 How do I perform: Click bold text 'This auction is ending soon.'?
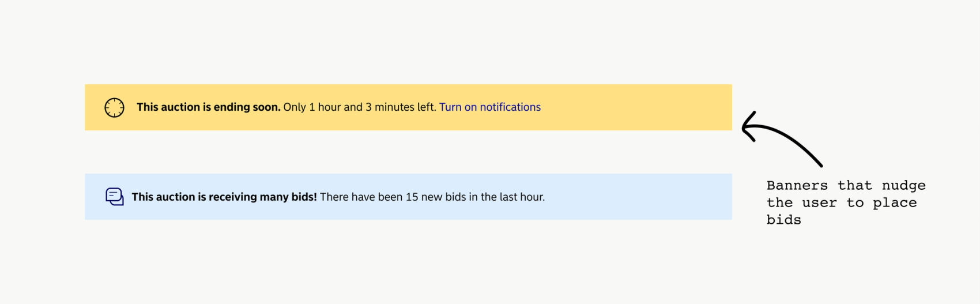pos(209,107)
